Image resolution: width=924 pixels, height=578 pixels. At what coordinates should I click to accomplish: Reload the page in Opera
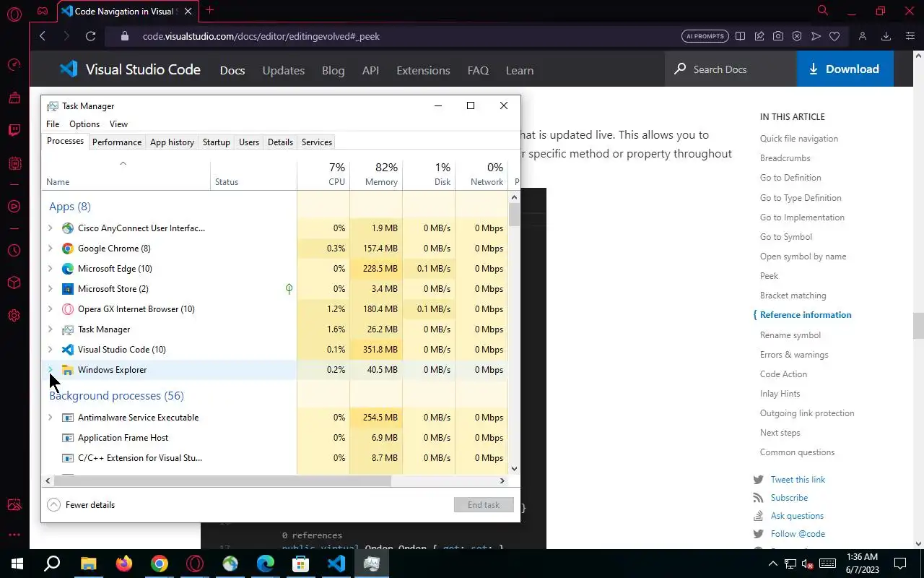90,36
